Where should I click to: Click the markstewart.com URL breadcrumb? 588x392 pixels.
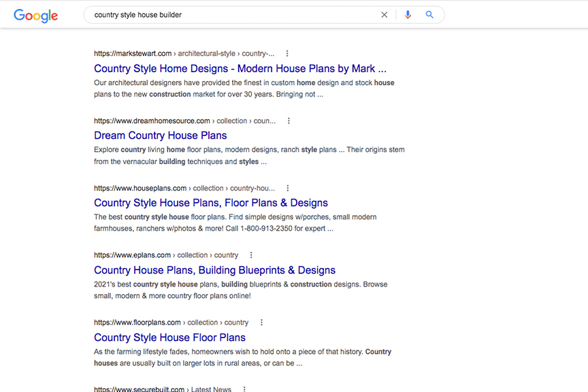pos(184,54)
